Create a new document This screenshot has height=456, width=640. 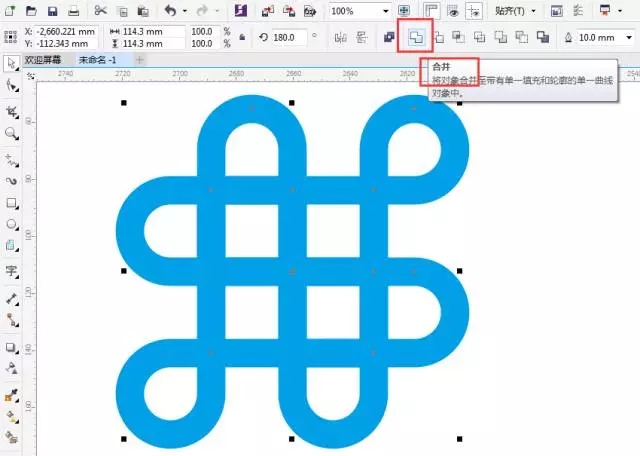coord(10,10)
